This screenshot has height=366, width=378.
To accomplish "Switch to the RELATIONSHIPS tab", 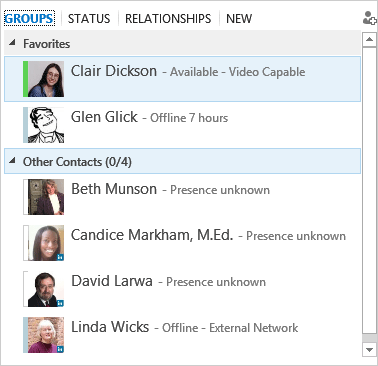I will [168, 19].
